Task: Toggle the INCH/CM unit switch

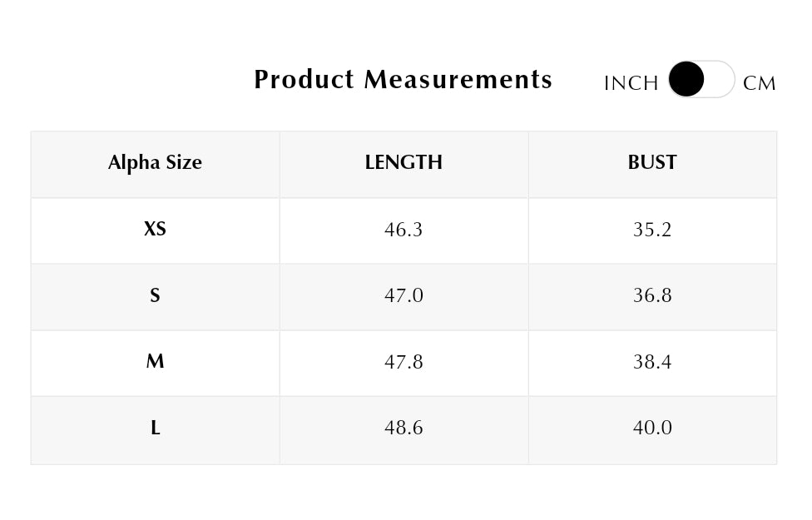Action: point(701,79)
